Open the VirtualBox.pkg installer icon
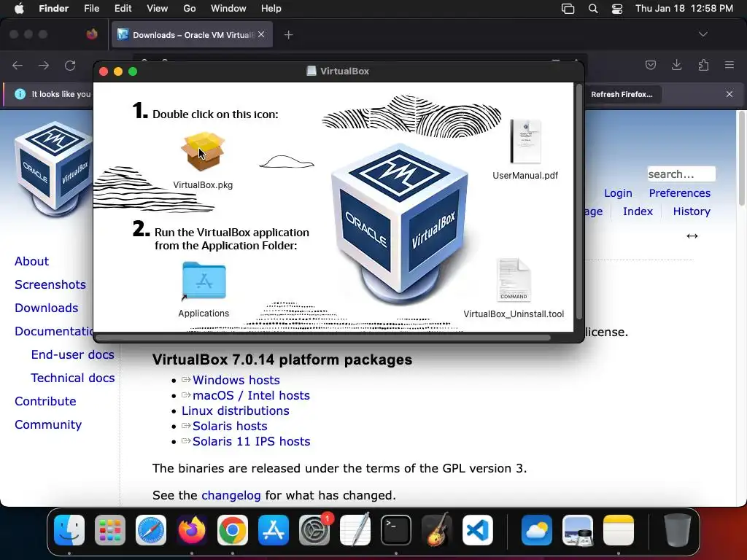Viewport: 747px width, 560px height. (203, 152)
